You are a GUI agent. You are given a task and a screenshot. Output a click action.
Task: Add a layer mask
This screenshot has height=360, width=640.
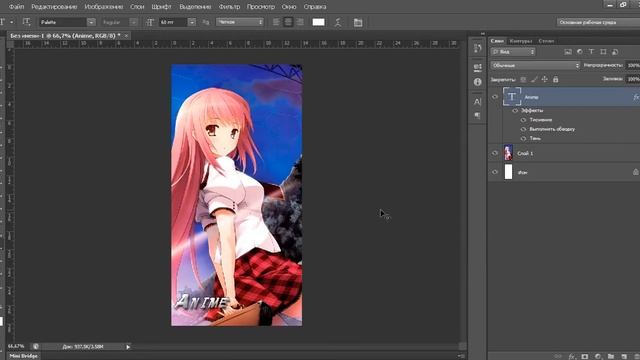tap(585, 356)
